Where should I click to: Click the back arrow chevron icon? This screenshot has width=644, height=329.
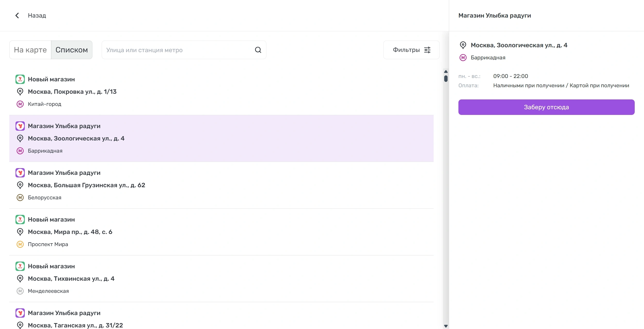pos(17,15)
